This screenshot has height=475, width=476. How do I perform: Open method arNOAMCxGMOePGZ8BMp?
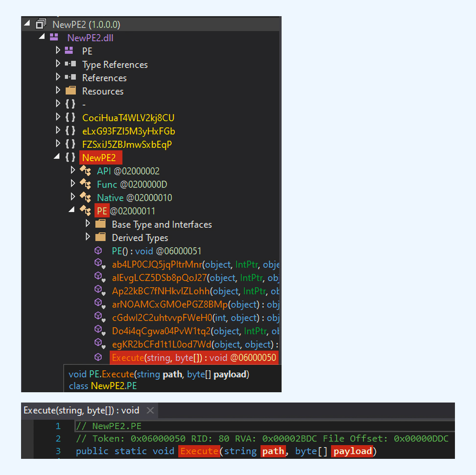[195, 305]
